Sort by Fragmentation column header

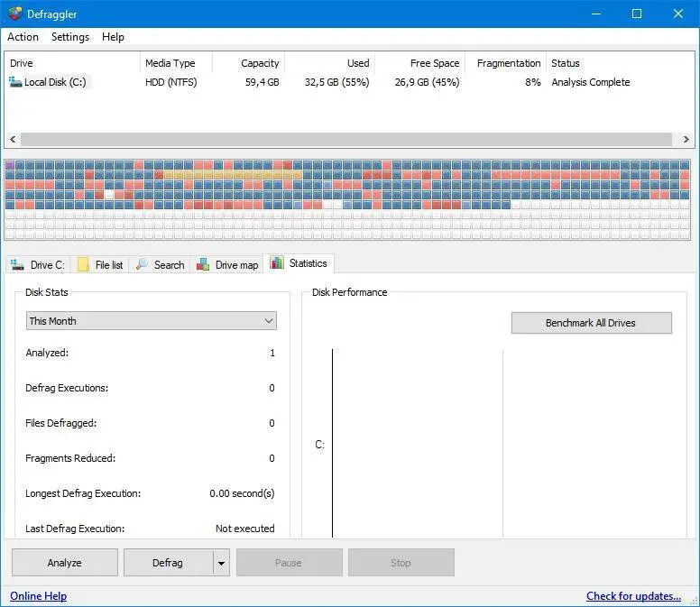(505, 63)
